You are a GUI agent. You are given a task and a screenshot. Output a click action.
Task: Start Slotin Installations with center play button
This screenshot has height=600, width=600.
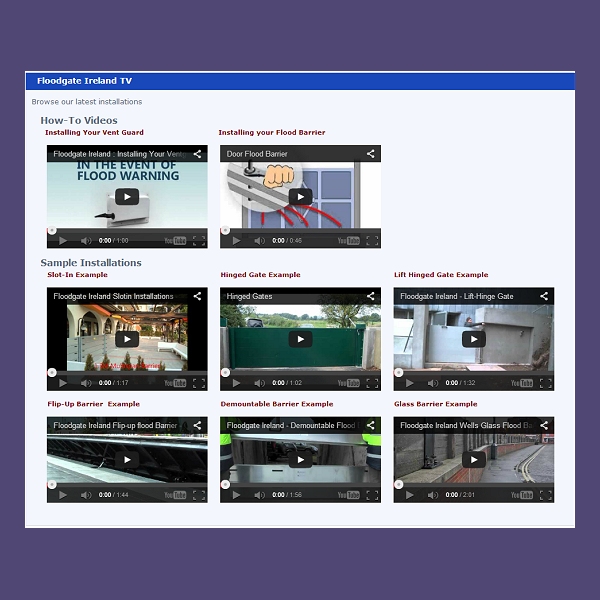127,339
